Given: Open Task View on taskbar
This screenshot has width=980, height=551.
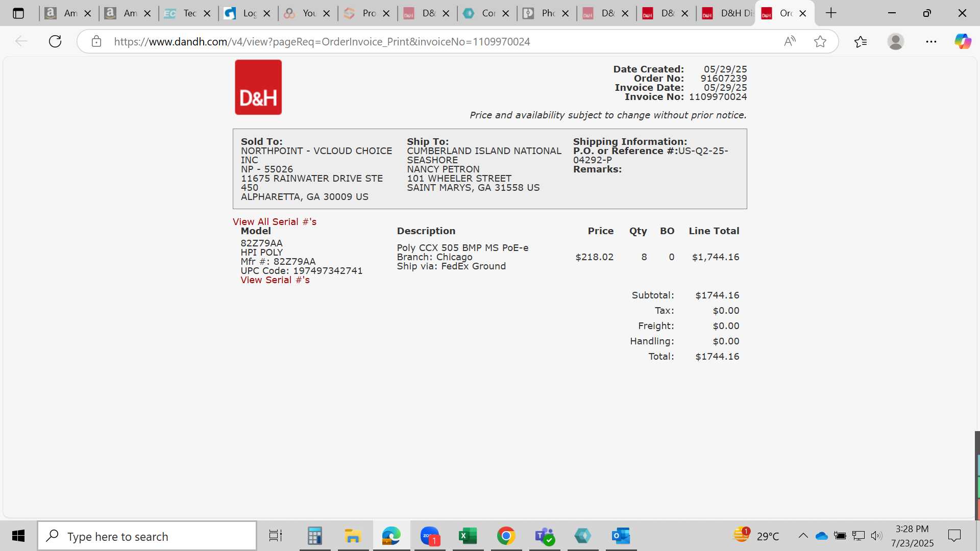Looking at the screenshot, I should coord(276,536).
